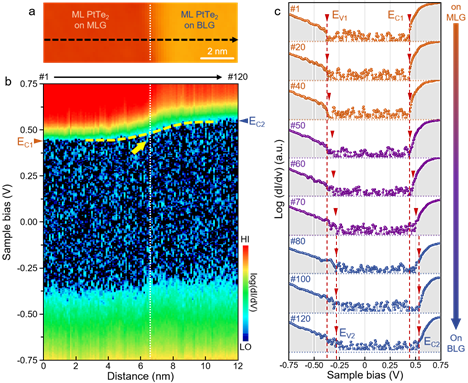Click the '#80' spectrum label
The width and height of the screenshot is (468, 383).
coord(298,241)
